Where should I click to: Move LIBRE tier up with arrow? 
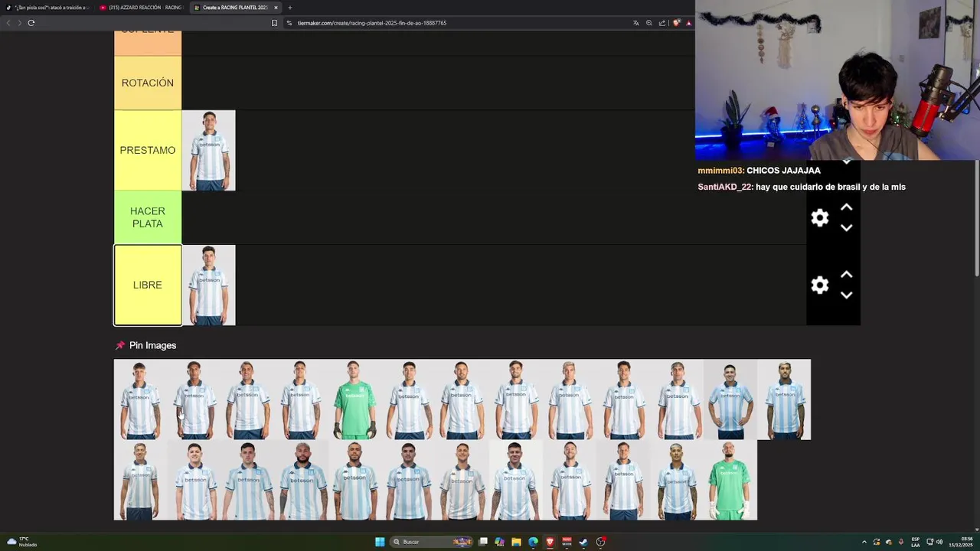click(x=846, y=275)
